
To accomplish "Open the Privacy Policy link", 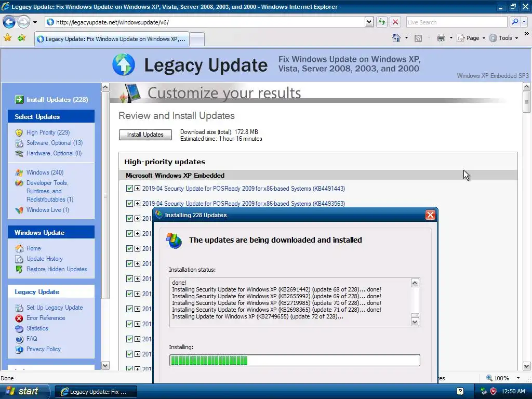I will pyautogui.click(x=44, y=349).
